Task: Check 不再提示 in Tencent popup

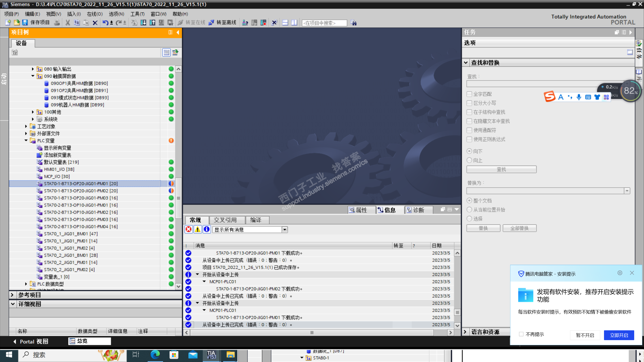Action: [x=521, y=334]
